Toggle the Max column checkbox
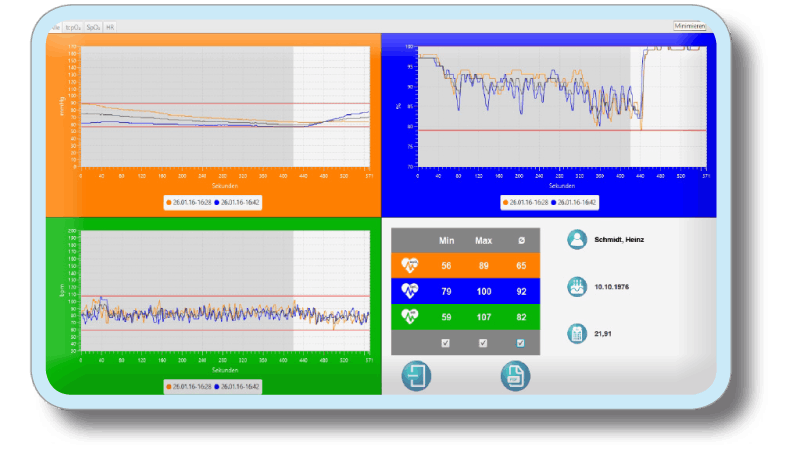Image resolution: width=800 pixels, height=455 pixels. (483, 343)
